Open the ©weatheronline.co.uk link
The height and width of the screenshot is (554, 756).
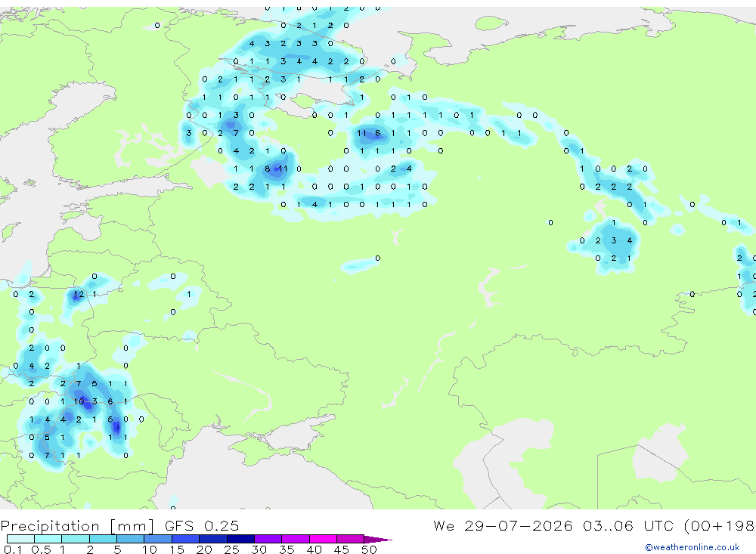(x=692, y=547)
